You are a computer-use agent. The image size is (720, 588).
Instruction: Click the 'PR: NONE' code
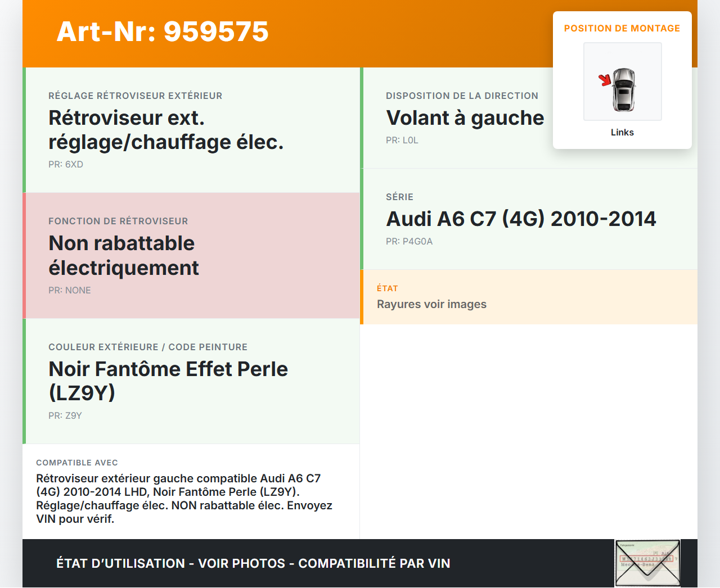coord(70,290)
